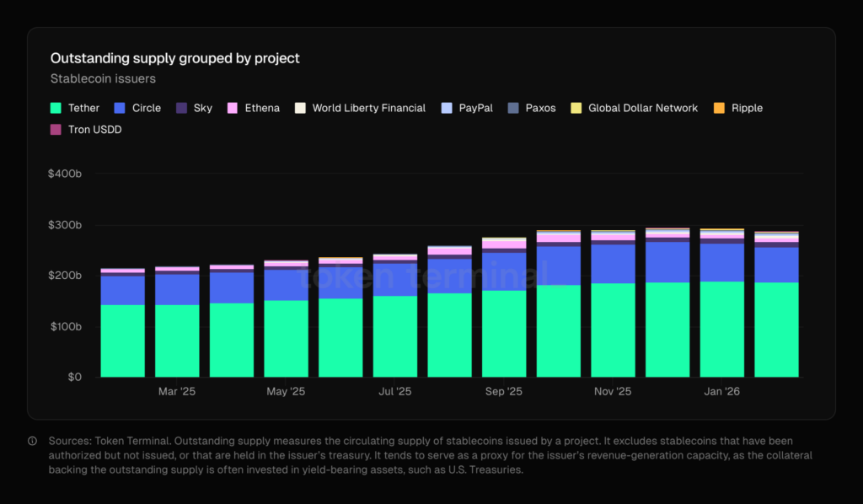Click the 'Outstanding supply grouped by project' title
Viewport: 863px width, 504px height.
click(175, 58)
